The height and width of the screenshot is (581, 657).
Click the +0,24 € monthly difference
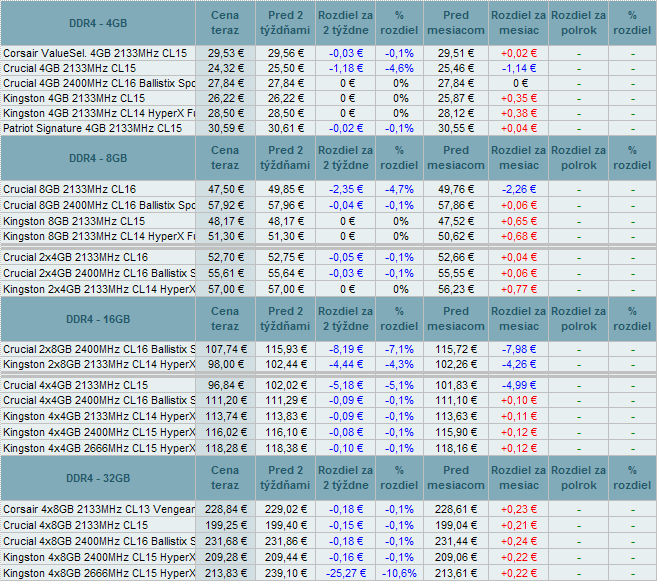[x=519, y=541]
